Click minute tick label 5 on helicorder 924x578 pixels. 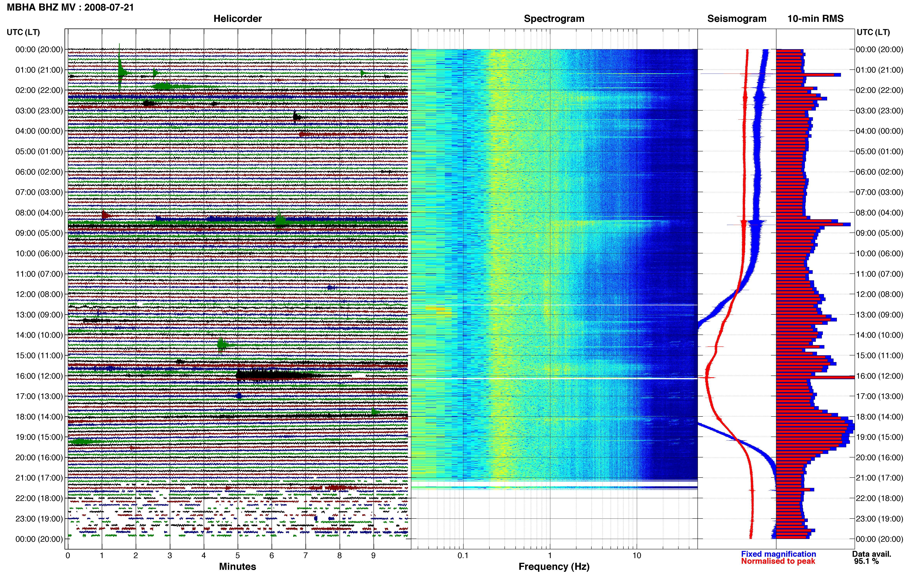point(238,555)
